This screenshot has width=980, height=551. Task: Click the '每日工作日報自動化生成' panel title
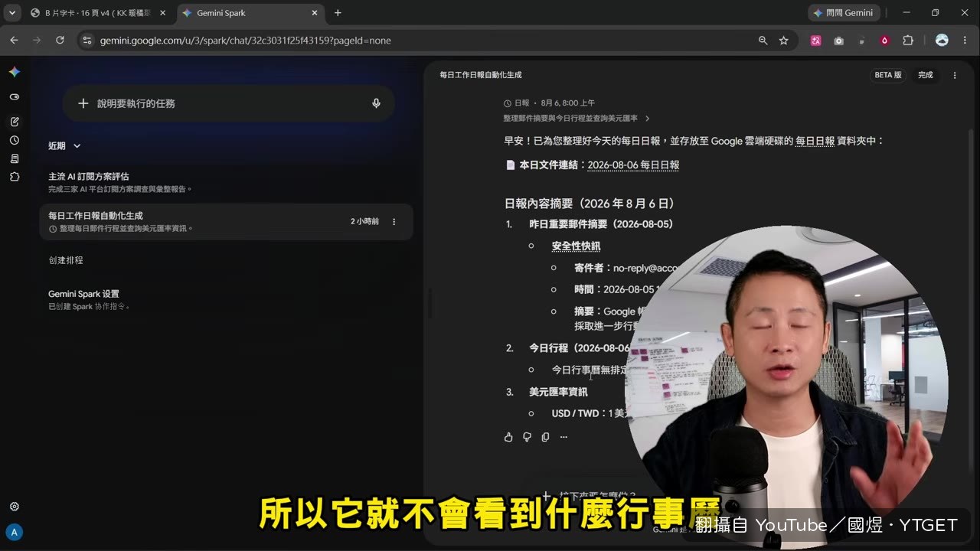(x=481, y=75)
